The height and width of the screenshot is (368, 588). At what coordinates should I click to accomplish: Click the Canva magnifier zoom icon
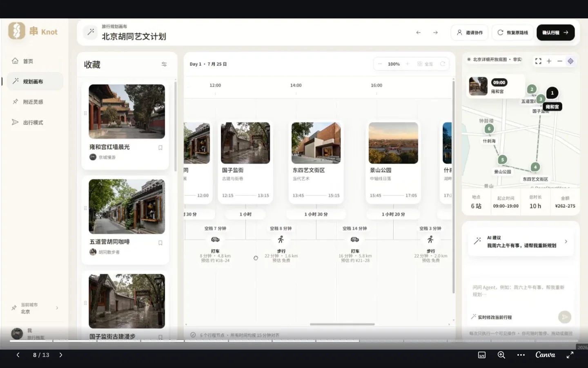coord(501,355)
